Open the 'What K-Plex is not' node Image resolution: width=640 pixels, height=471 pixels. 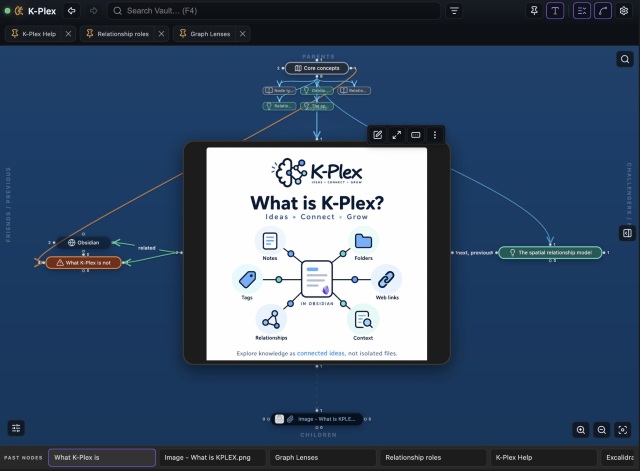click(x=84, y=262)
